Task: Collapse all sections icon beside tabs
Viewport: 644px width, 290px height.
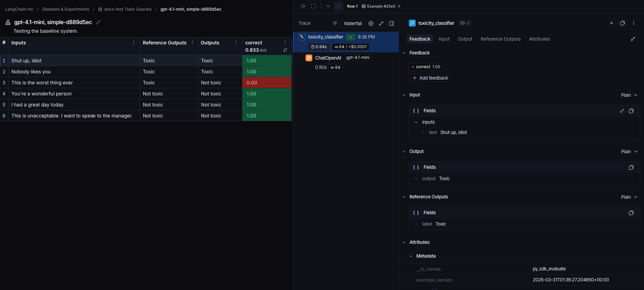Action: tap(633, 39)
